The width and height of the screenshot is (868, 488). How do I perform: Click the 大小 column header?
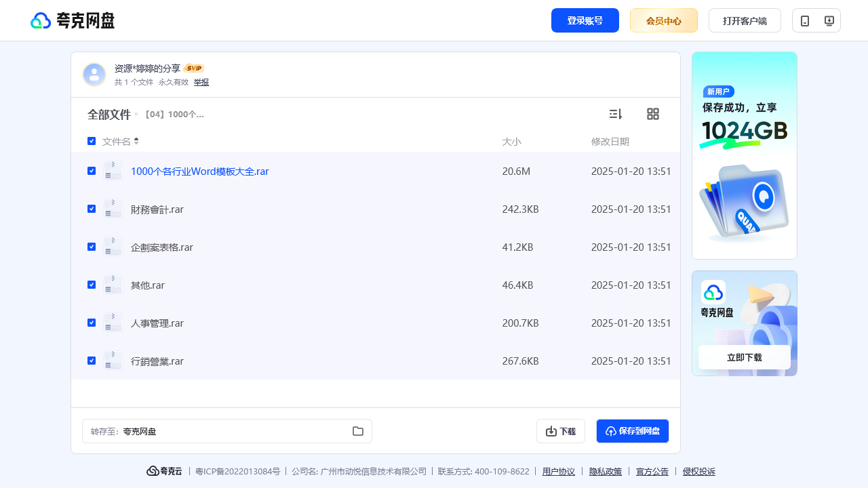coord(511,142)
